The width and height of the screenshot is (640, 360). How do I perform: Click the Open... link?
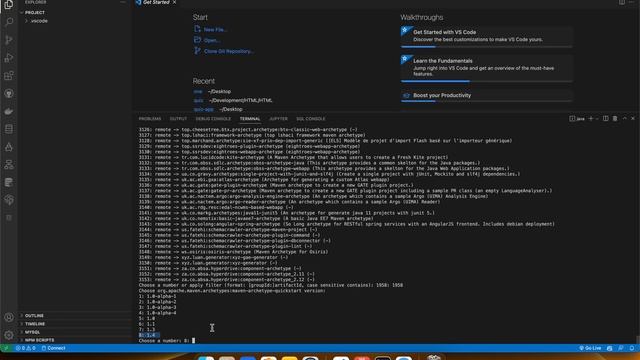tap(212, 40)
